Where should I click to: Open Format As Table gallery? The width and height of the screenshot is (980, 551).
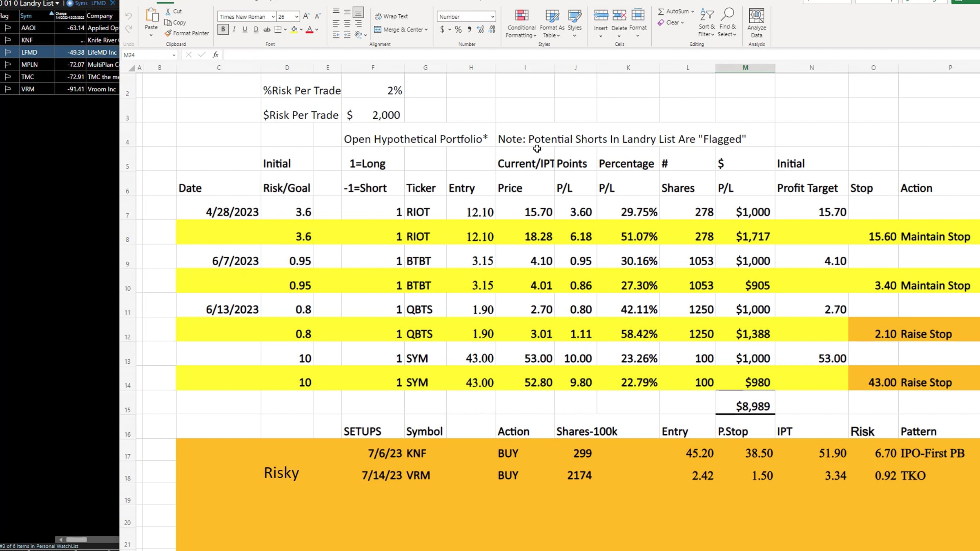tap(552, 24)
